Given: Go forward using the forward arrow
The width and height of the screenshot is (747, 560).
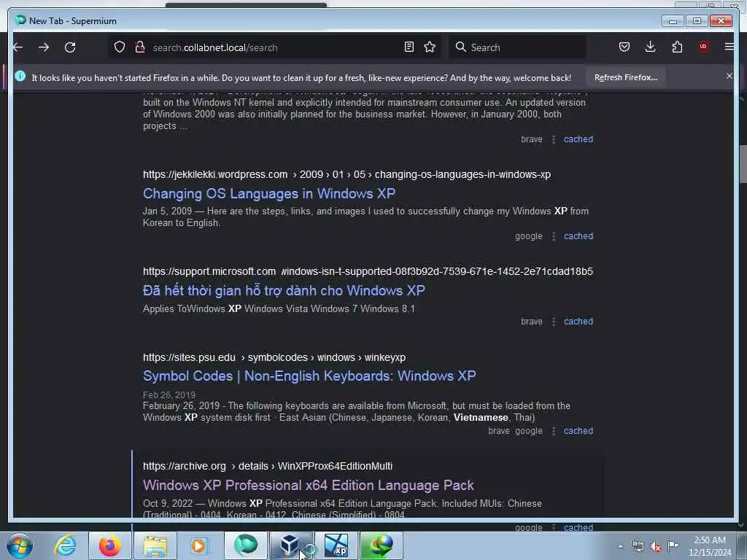Looking at the screenshot, I should click(x=44, y=47).
